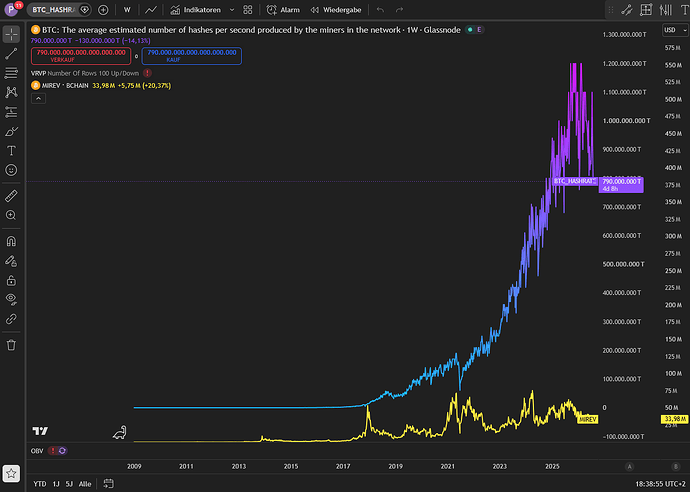Click the BTC_HASHRATE symbol search field

[53, 10]
